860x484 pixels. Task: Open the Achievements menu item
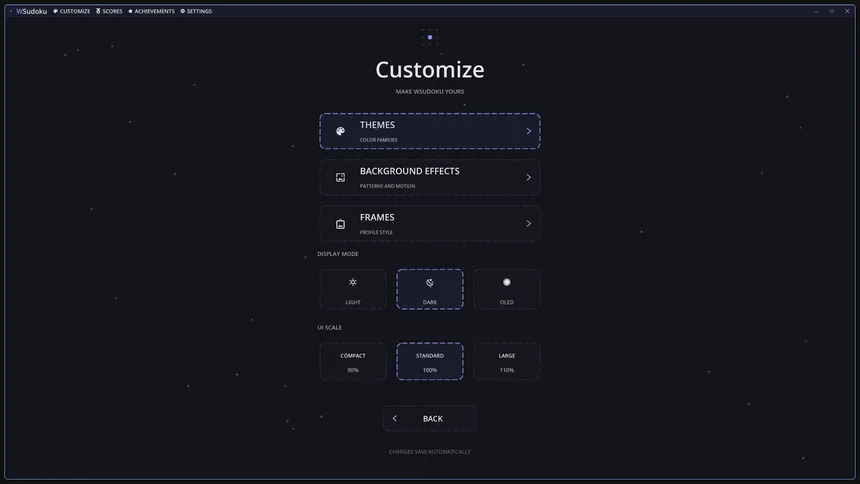[151, 11]
